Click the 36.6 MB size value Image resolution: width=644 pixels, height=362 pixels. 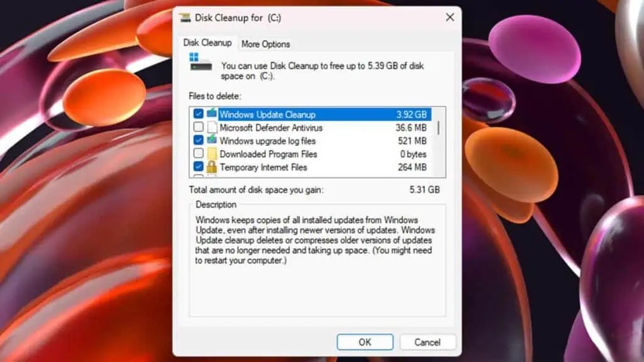[x=411, y=128]
